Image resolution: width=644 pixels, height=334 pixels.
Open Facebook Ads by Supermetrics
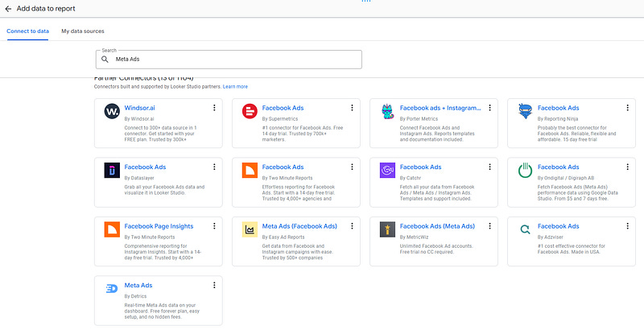tap(283, 108)
